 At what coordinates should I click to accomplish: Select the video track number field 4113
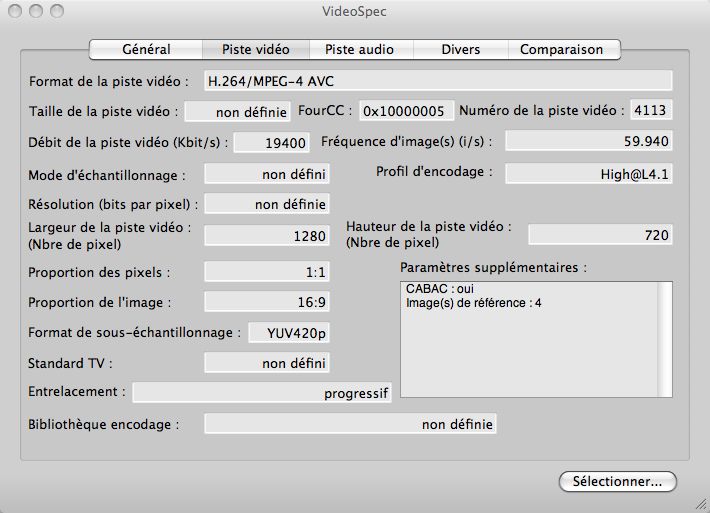click(650, 111)
